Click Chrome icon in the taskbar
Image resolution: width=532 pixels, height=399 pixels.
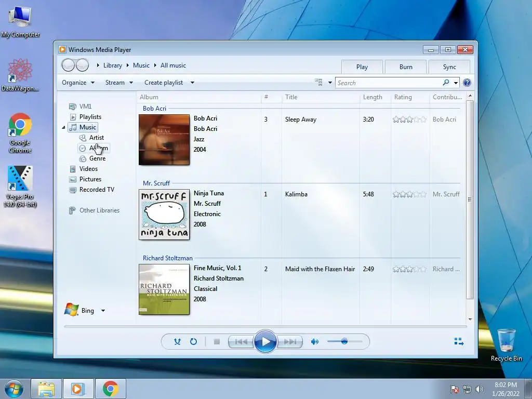coord(110,389)
